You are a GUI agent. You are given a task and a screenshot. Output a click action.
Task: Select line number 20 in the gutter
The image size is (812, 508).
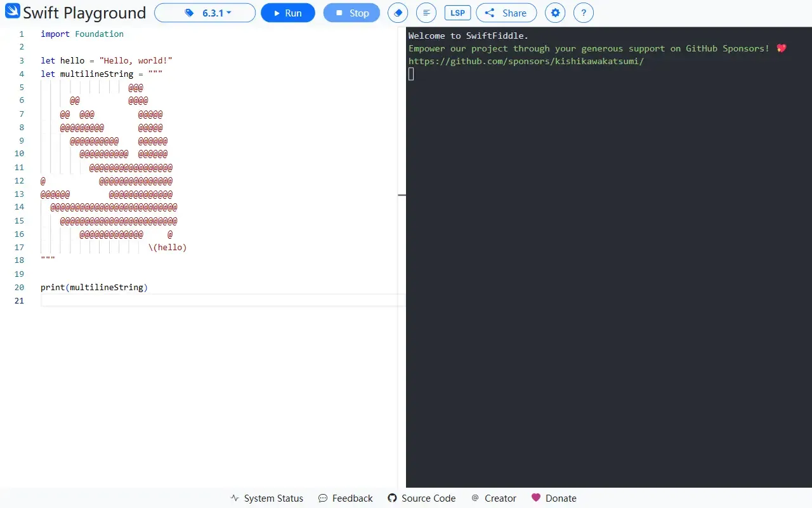19,288
